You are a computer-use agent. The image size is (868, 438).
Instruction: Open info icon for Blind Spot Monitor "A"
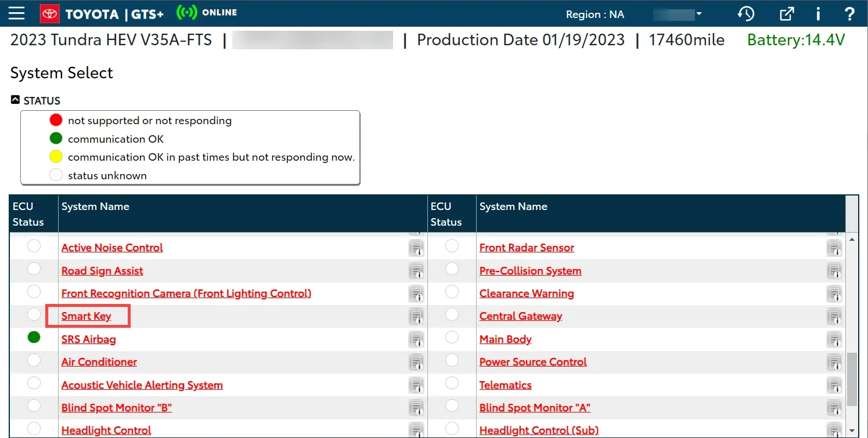[834, 408]
